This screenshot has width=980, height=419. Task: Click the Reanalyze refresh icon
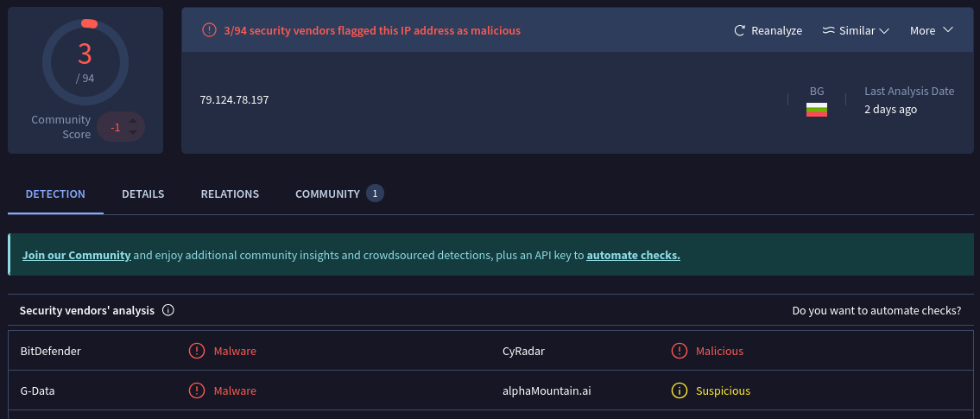(739, 30)
